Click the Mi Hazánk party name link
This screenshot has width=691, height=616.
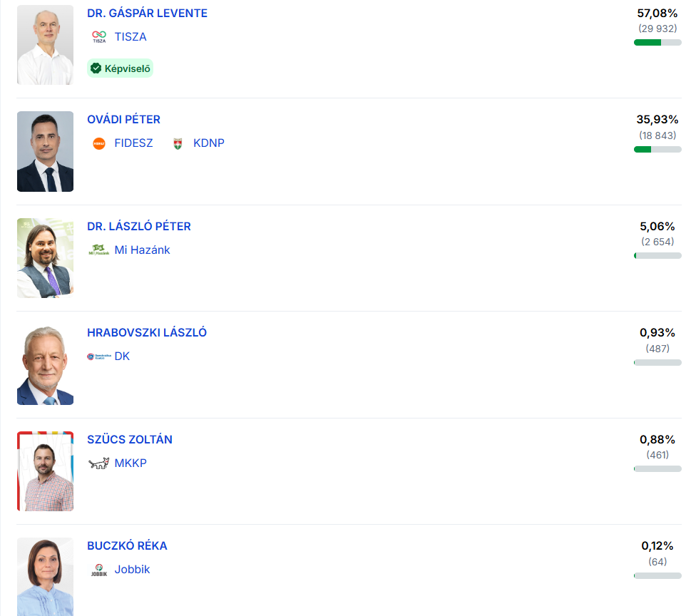[x=142, y=250]
